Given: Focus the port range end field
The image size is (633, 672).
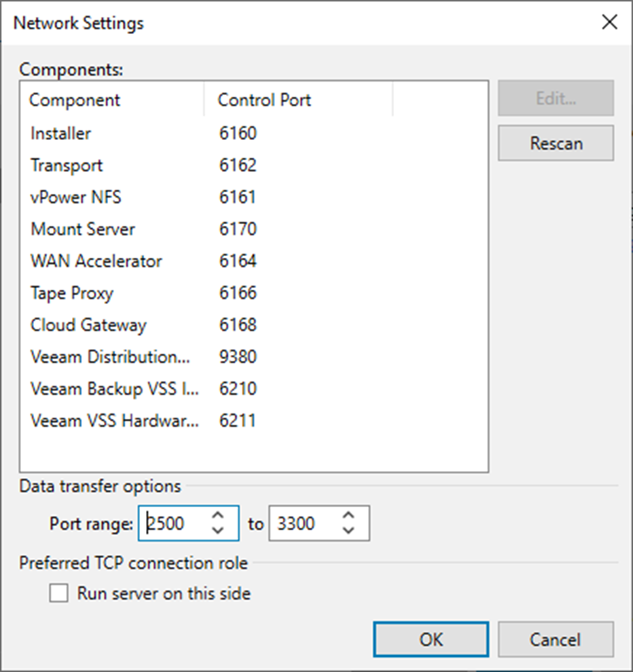Looking at the screenshot, I should pyautogui.click(x=306, y=523).
